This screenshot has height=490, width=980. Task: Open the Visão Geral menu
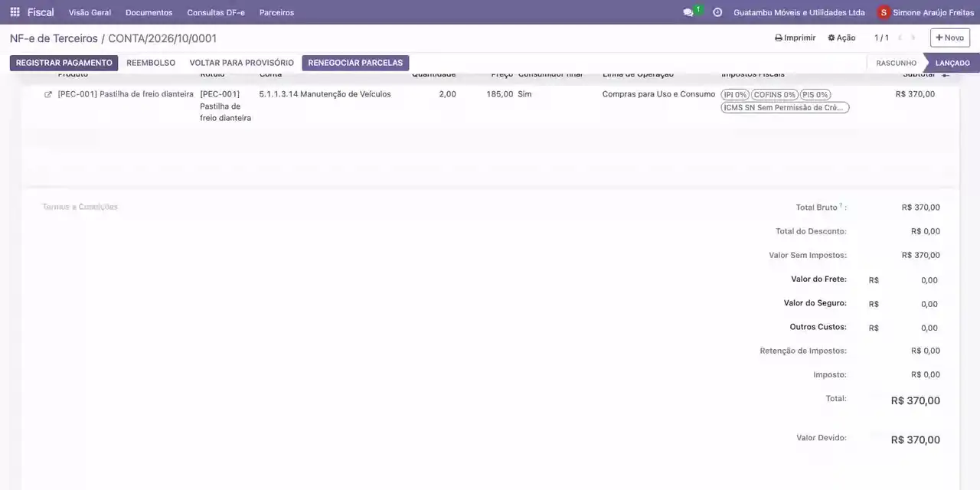pyautogui.click(x=90, y=12)
